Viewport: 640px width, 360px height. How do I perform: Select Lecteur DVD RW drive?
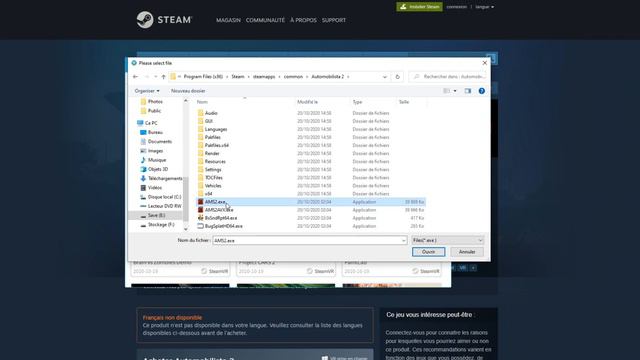(x=164, y=206)
